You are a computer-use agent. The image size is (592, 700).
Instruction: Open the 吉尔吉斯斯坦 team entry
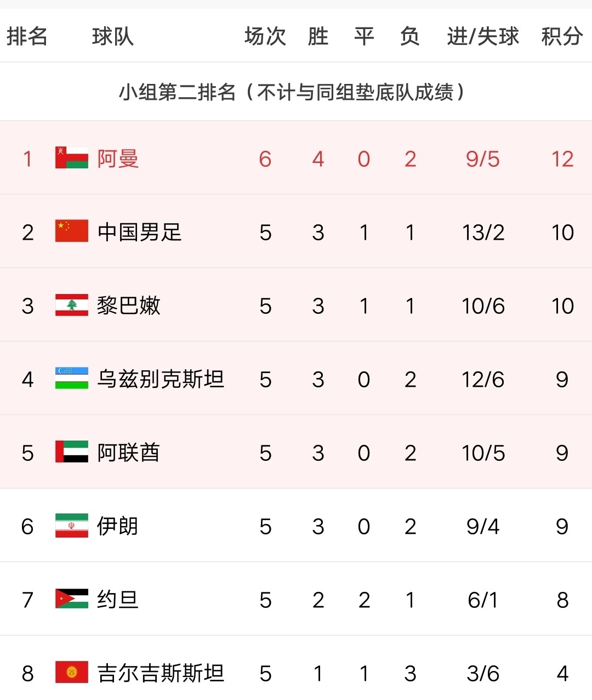pos(161,673)
